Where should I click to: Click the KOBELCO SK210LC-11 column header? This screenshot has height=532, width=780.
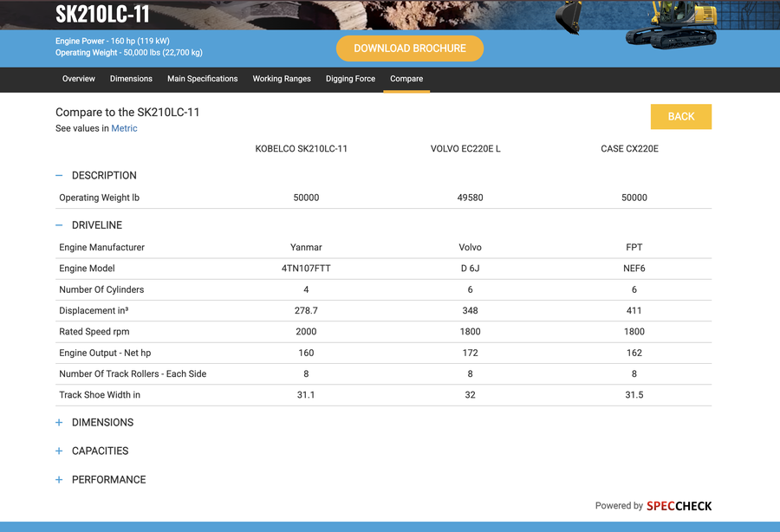click(301, 149)
